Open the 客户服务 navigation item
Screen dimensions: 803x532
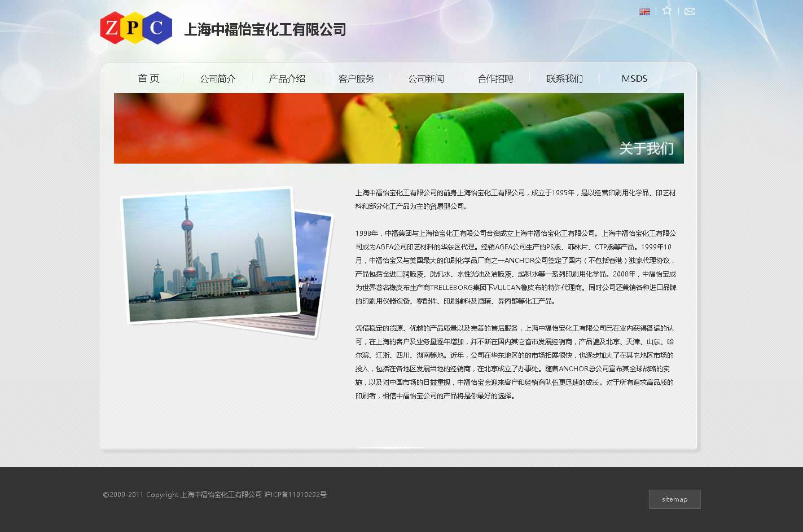[356, 78]
